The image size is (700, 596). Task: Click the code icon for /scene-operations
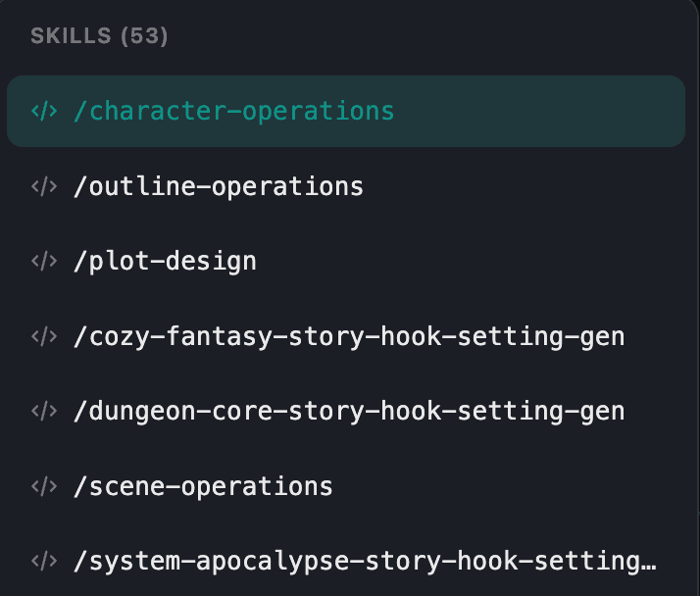coord(43,486)
